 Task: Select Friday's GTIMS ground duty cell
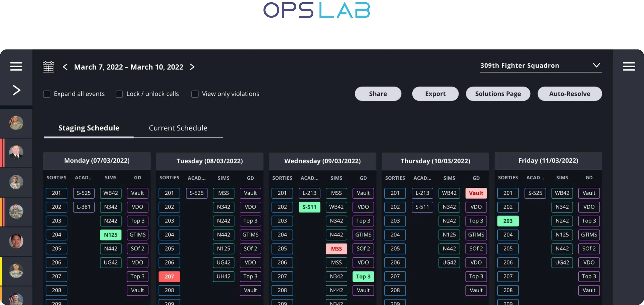[x=589, y=235]
